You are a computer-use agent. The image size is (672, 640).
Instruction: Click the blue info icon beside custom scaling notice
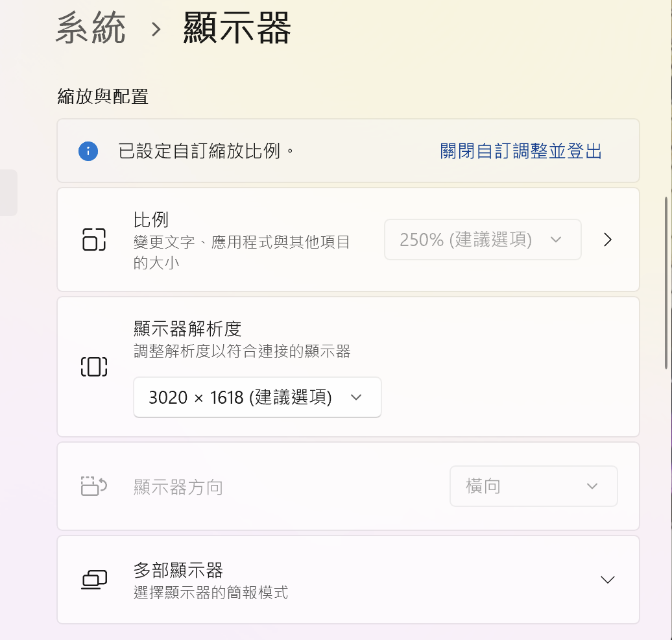pos(88,152)
